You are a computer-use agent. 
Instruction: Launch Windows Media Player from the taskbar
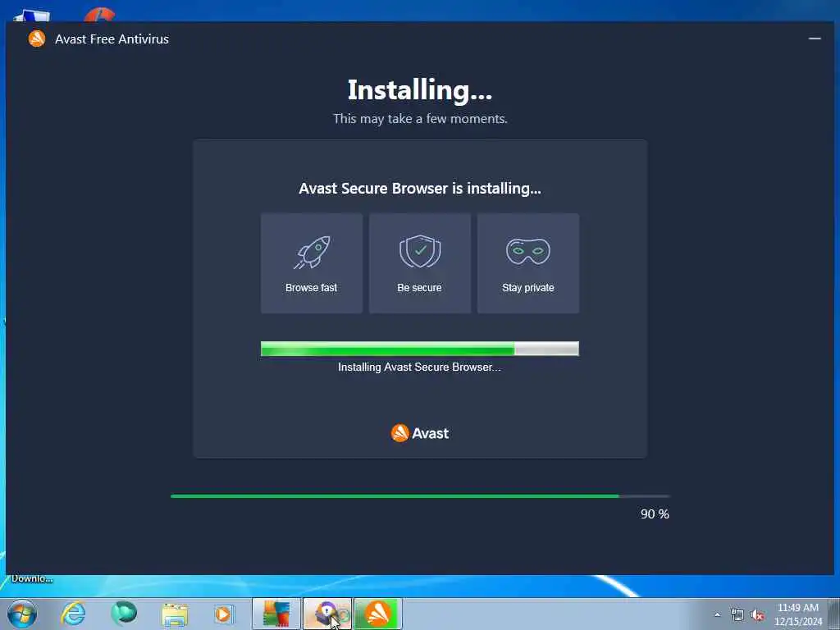[225, 614]
